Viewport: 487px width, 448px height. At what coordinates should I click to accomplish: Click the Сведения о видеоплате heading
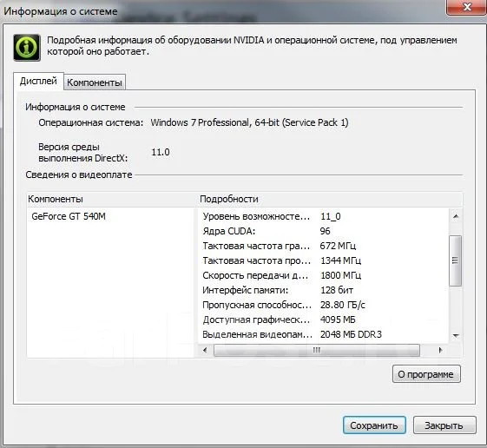(x=79, y=175)
